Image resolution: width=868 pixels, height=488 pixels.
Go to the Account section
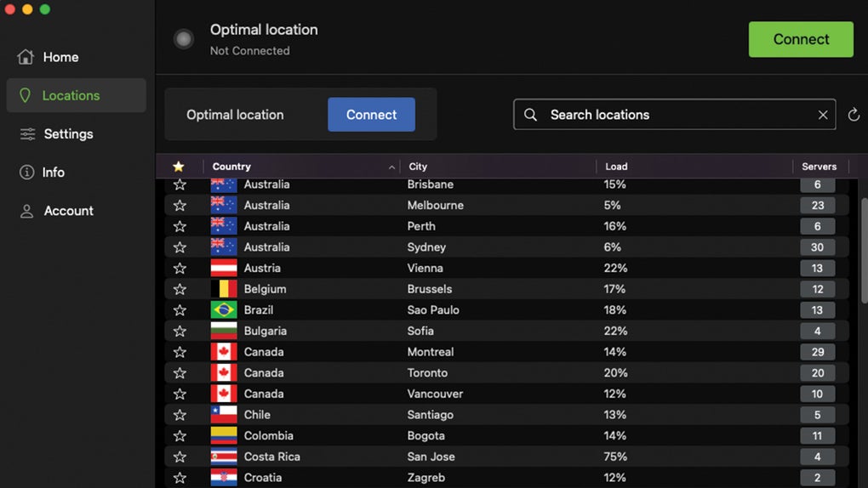coord(68,211)
